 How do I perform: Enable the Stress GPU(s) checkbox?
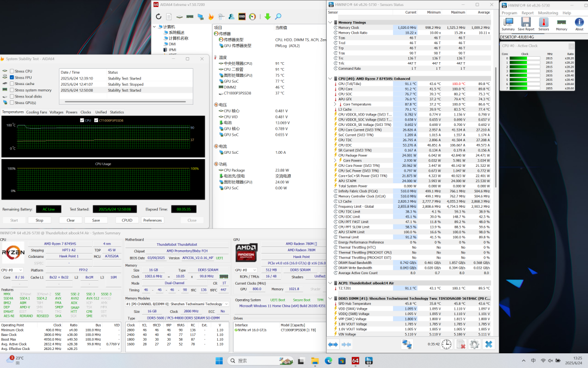point(12,102)
